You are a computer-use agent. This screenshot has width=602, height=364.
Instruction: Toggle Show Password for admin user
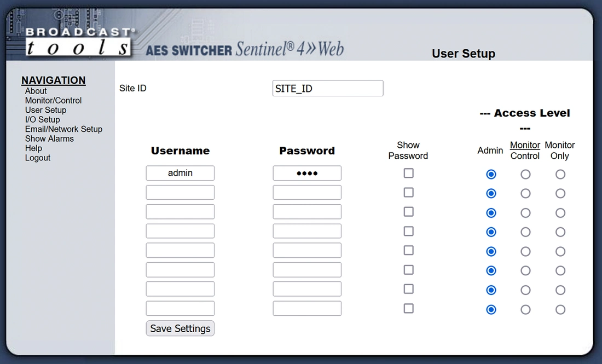tap(408, 173)
